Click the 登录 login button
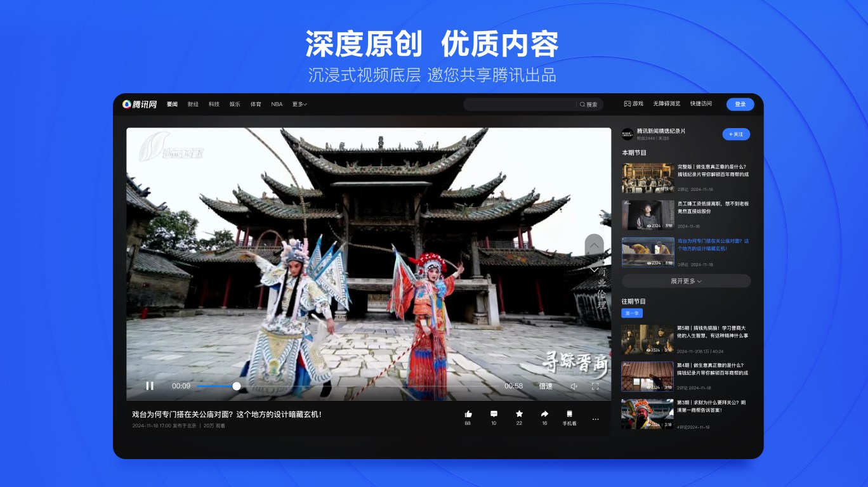The height and width of the screenshot is (487, 868). [x=740, y=104]
